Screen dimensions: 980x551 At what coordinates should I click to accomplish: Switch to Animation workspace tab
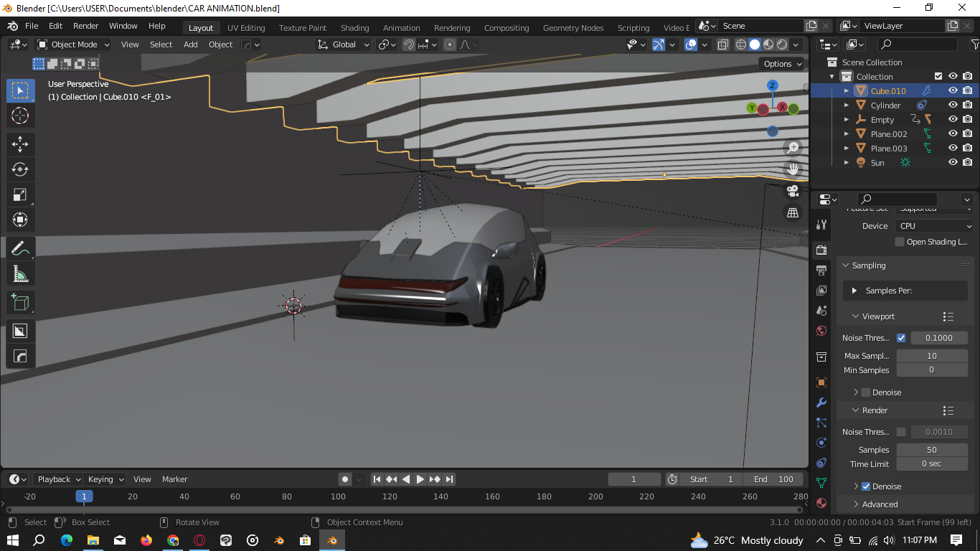(x=402, y=28)
